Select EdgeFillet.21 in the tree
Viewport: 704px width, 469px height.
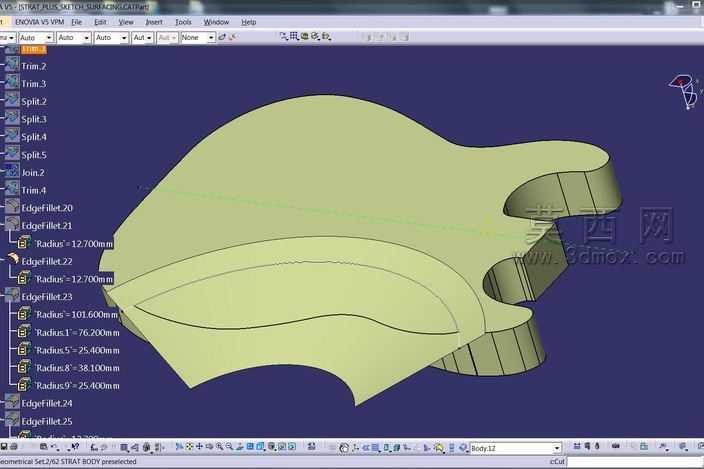[47, 226]
